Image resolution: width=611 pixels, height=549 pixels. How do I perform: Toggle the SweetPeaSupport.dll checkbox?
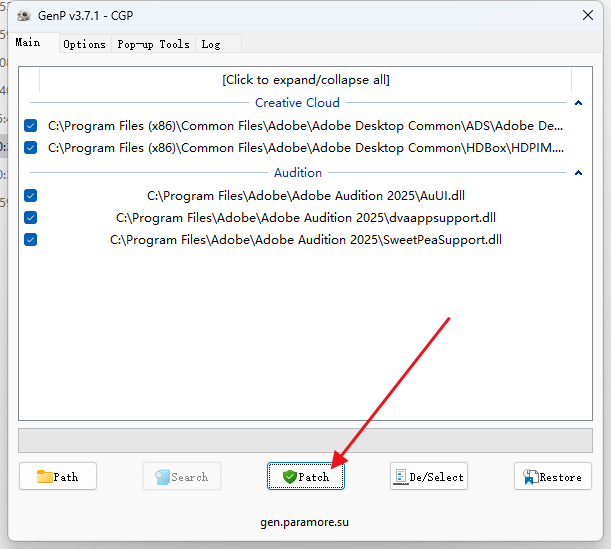pyautogui.click(x=30, y=239)
